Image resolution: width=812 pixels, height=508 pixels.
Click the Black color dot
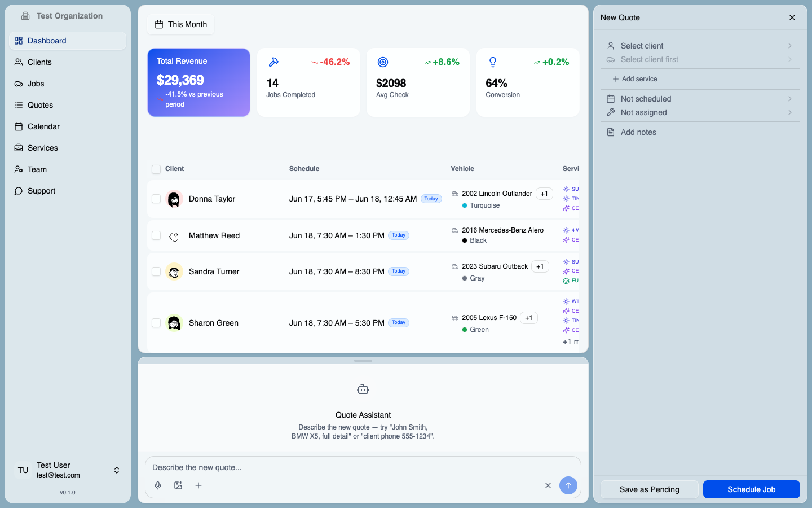(465, 240)
